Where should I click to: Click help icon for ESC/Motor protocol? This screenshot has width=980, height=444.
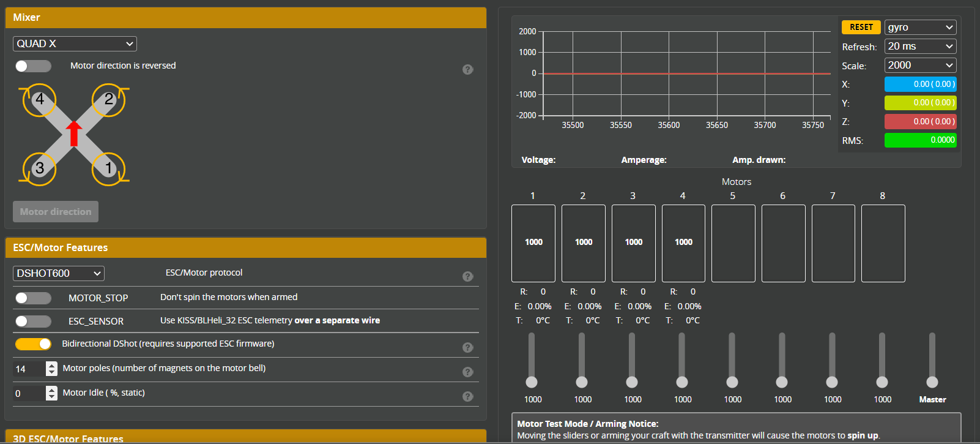(468, 277)
